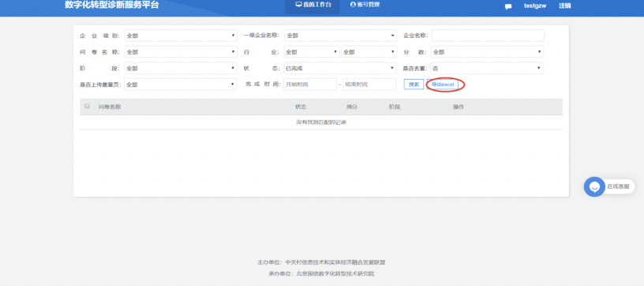This screenshot has width=644, height=286.
Task: Click the 问卷名称 column header
Action: tap(110, 107)
